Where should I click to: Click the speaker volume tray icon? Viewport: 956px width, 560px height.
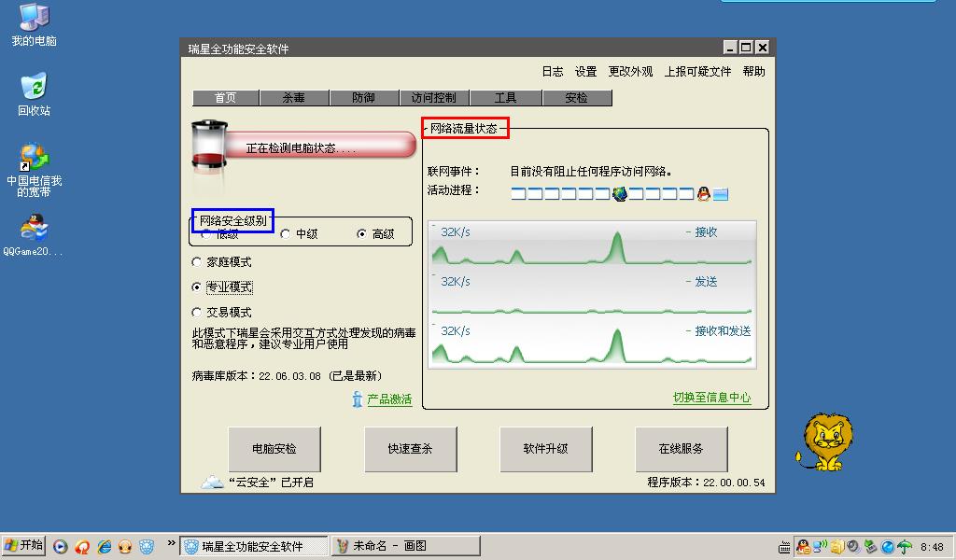[853, 547]
